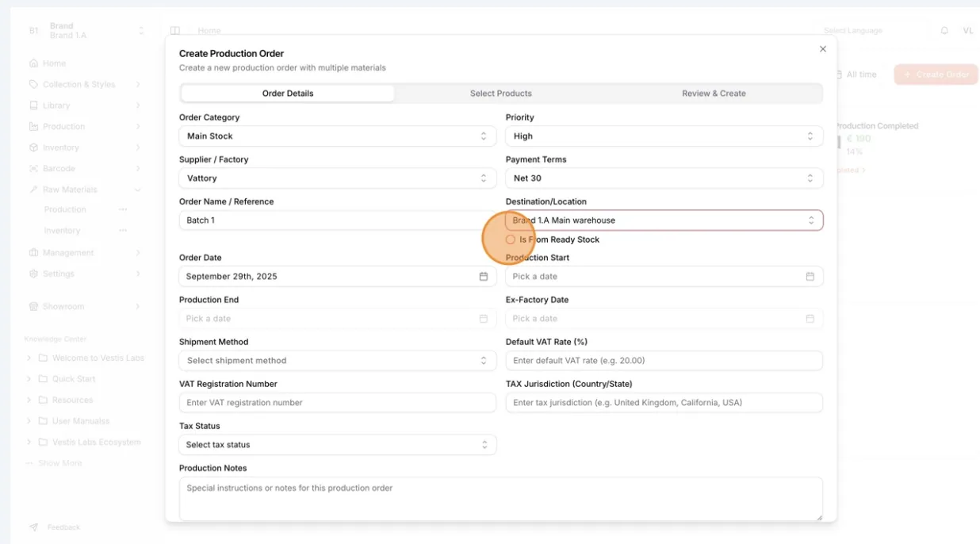This screenshot has height=544, width=980.
Task: Pick a Production Start date
Action: [664, 277]
